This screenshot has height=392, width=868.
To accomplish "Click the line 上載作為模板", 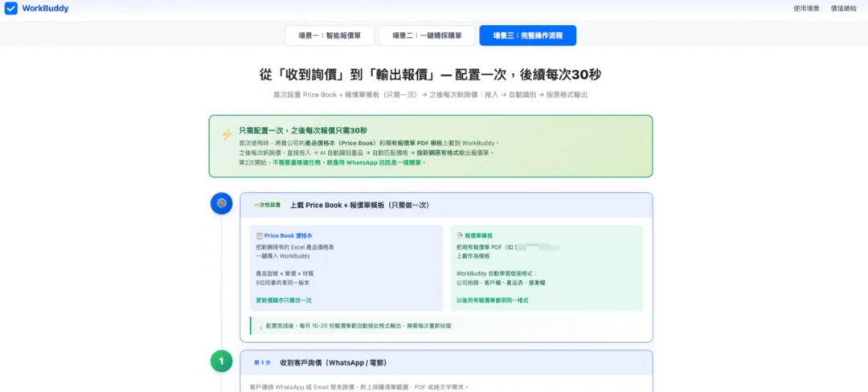I will (x=474, y=256).
